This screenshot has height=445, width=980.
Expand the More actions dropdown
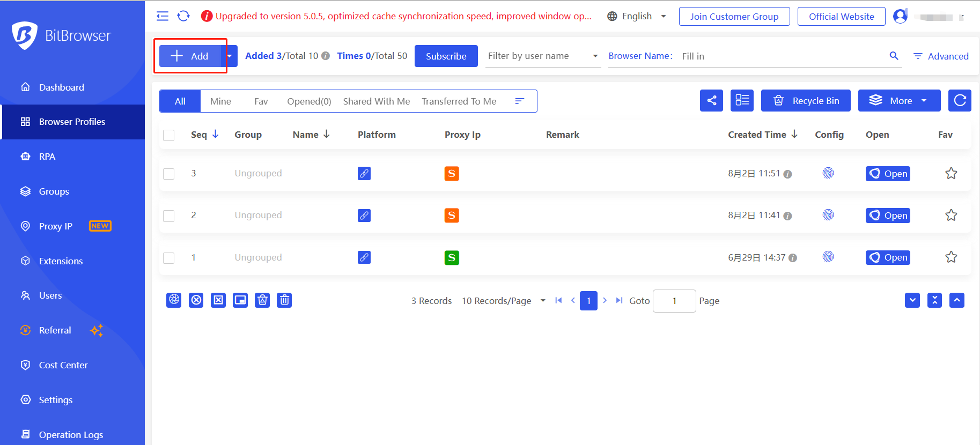900,101
